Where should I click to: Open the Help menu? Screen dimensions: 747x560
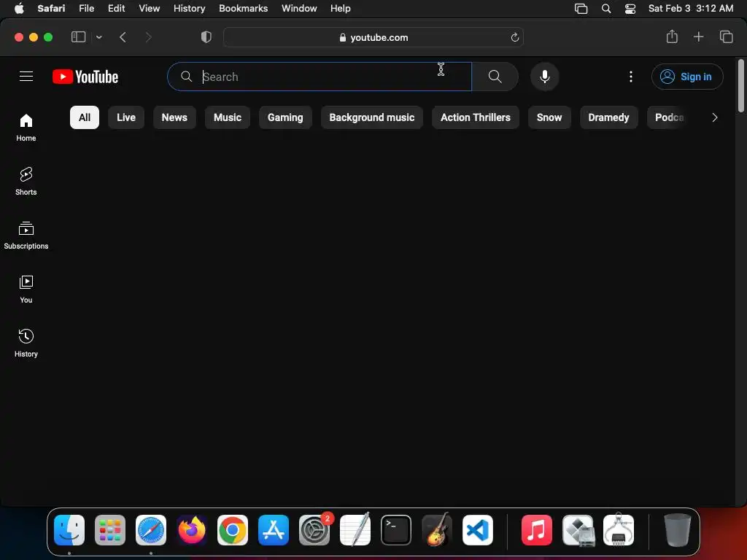point(340,9)
